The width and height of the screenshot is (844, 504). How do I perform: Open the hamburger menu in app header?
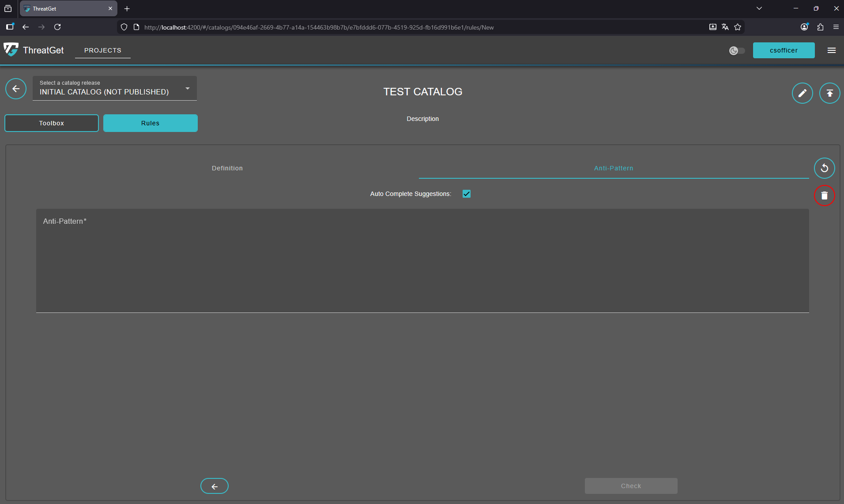click(831, 50)
